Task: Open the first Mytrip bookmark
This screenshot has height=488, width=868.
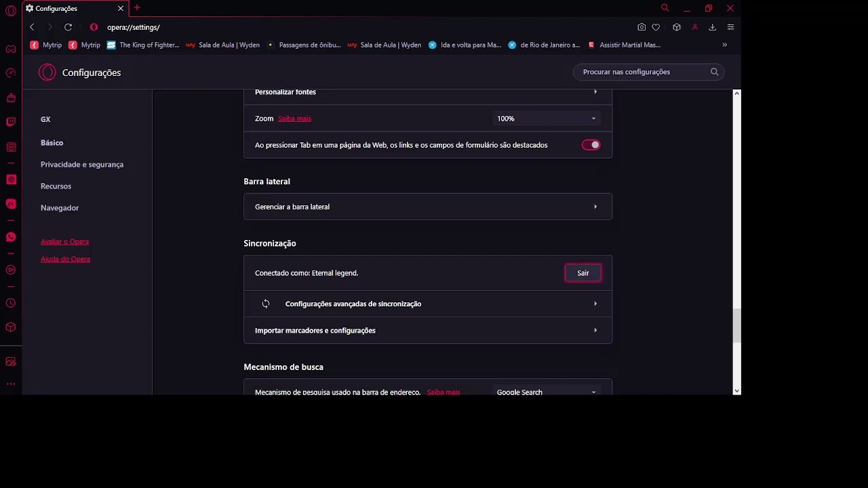Action: (x=46, y=45)
